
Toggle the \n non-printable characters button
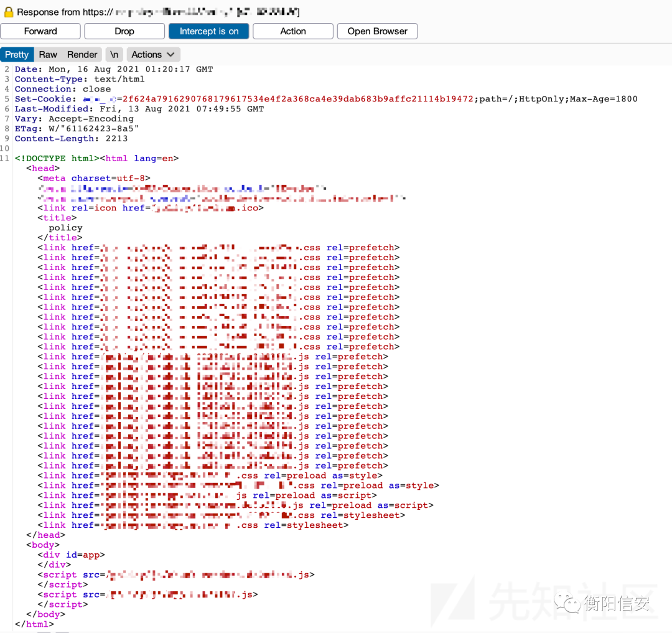click(114, 54)
